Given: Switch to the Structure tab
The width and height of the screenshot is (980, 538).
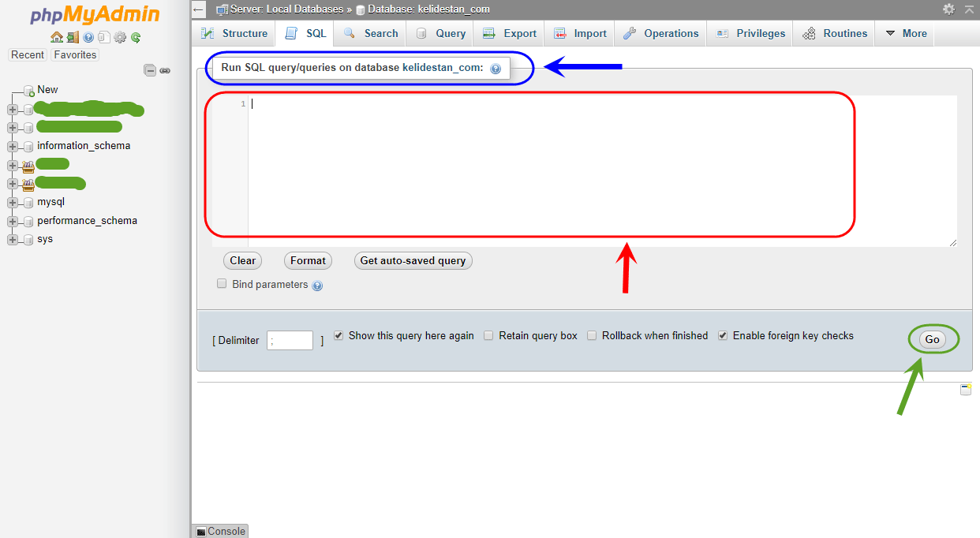Looking at the screenshot, I should (x=234, y=33).
